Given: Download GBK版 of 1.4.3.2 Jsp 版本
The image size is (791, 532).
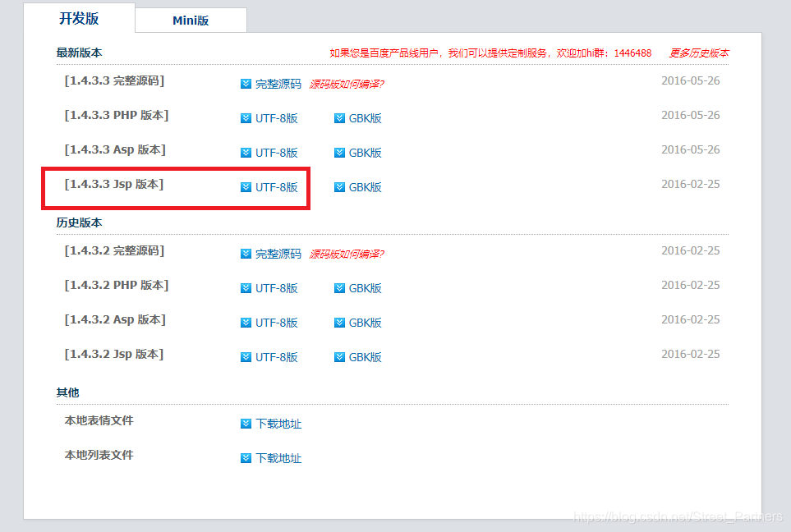Looking at the screenshot, I should tap(366, 357).
